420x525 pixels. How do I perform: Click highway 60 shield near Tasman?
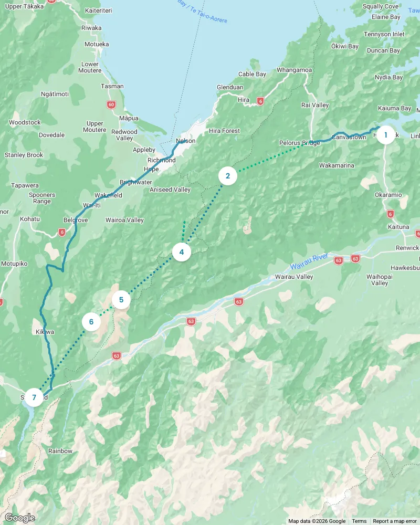pos(111,104)
